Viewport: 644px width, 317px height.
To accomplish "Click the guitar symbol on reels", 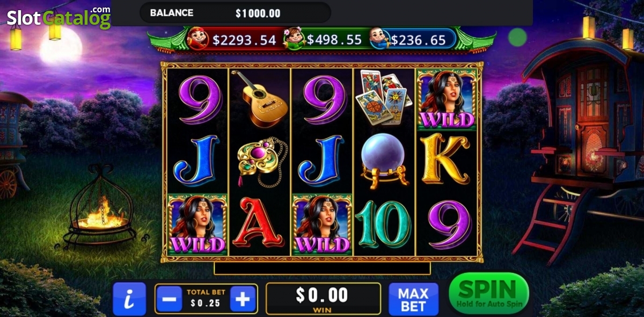I will (x=260, y=99).
